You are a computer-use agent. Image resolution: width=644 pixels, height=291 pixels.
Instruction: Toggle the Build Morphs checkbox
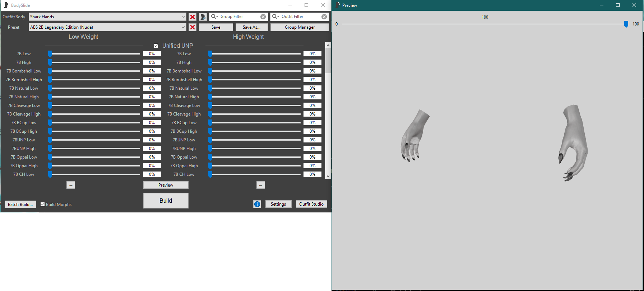point(43,205)
